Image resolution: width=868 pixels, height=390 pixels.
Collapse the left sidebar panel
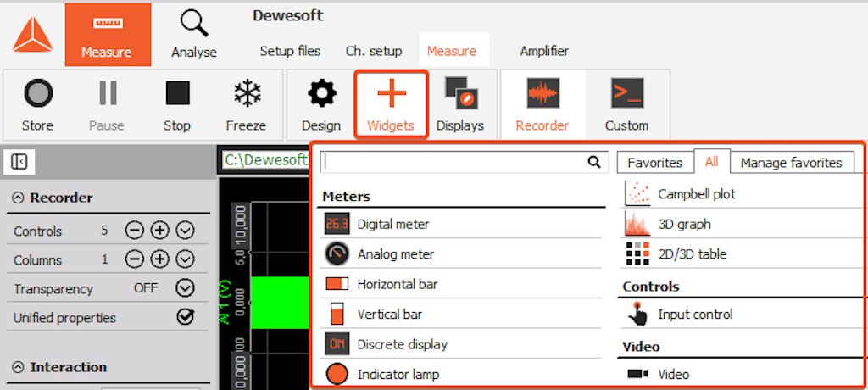pos(19,162)
